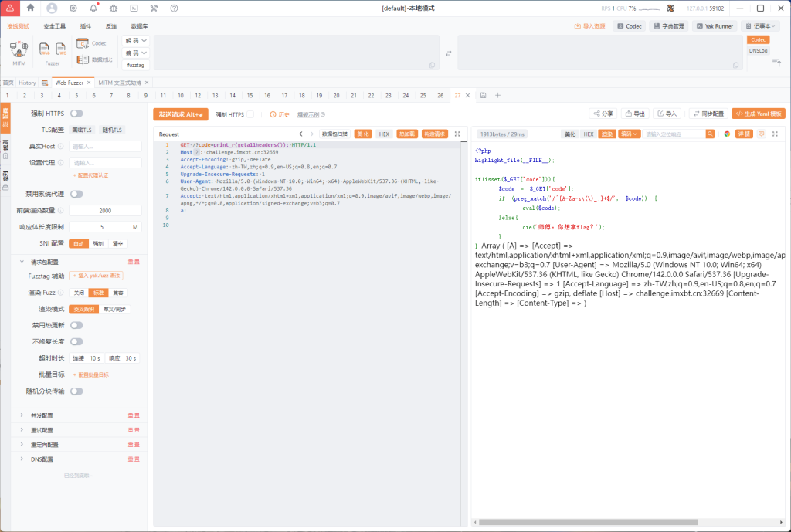This screenshot has height=532, width=791.
Task: Open the WebSocket Fuzzer icon
Action: [x=61, y=49]
